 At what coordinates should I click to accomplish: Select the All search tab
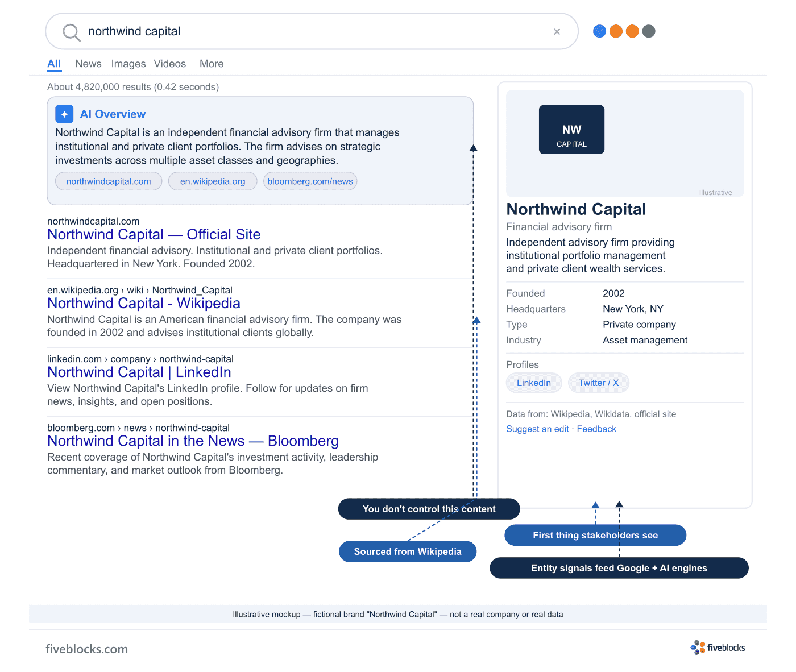54,64
